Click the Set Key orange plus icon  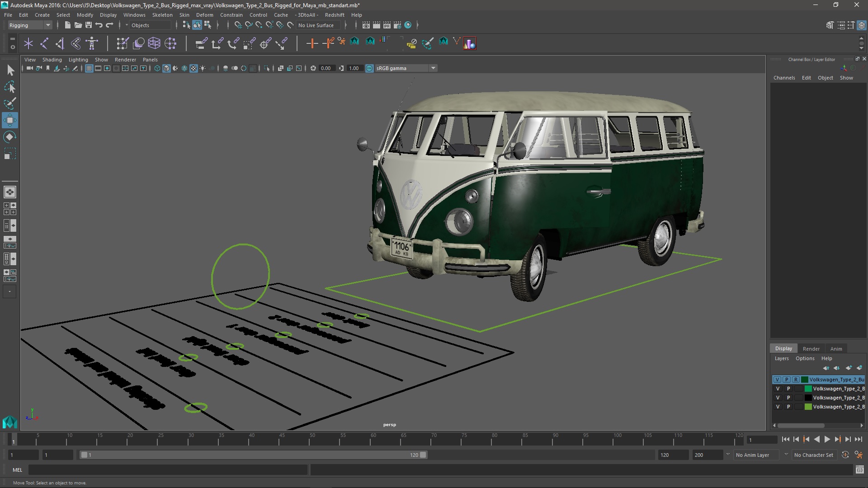[312, 43]
